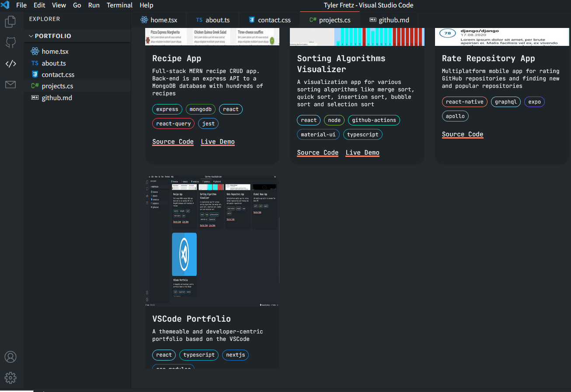Click the VSCode logo in the title bar
The height and width of the screenshot is (392, 571).
(5, 5)
